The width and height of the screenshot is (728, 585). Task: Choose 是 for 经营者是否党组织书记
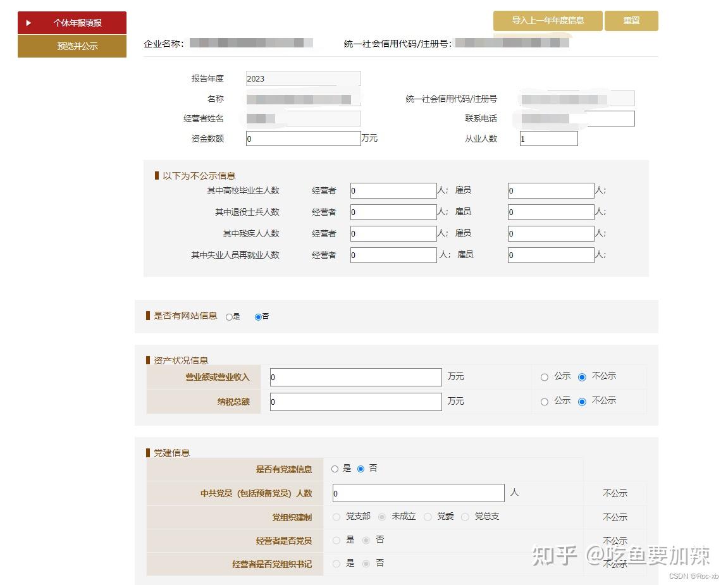coord(336,563)
